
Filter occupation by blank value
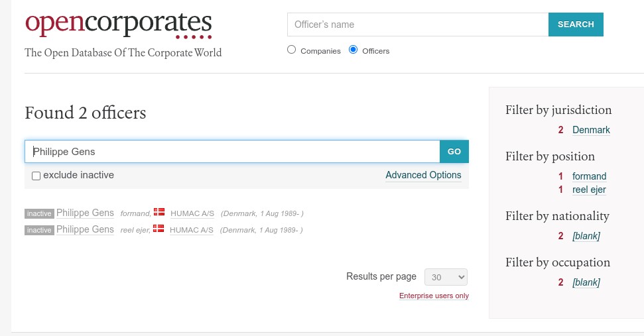tap(586, 282)
